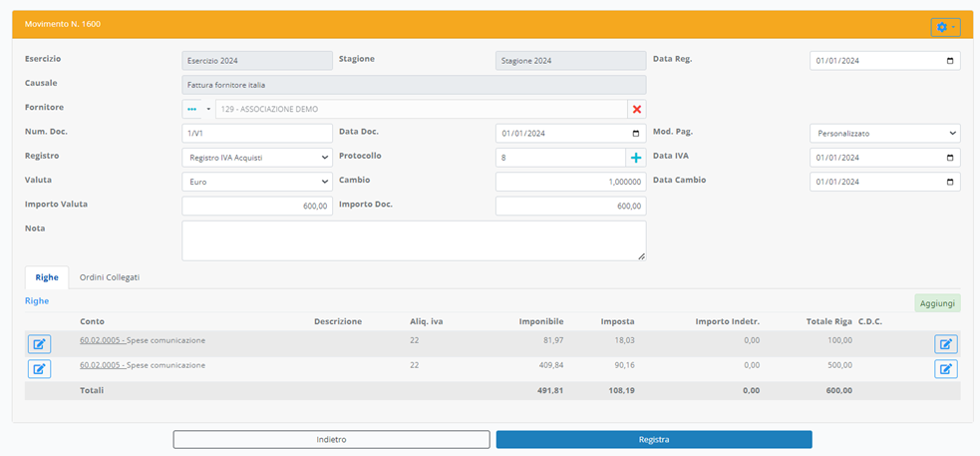This screenshot has width=980, height=456.
Task: Click the green Aggiungi button
Action: tap(937, 302)
